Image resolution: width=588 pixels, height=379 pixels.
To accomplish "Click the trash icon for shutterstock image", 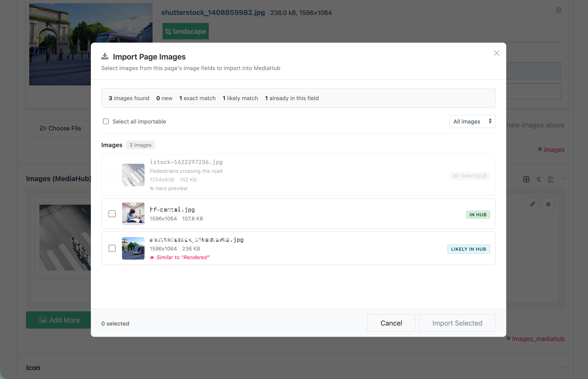I will tap(558, 10).
